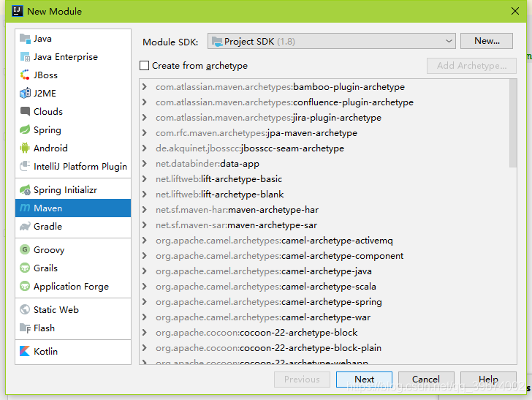532x400 pixels.
Task: Select Java Enterprise module type label
Action: click(66, 57)
